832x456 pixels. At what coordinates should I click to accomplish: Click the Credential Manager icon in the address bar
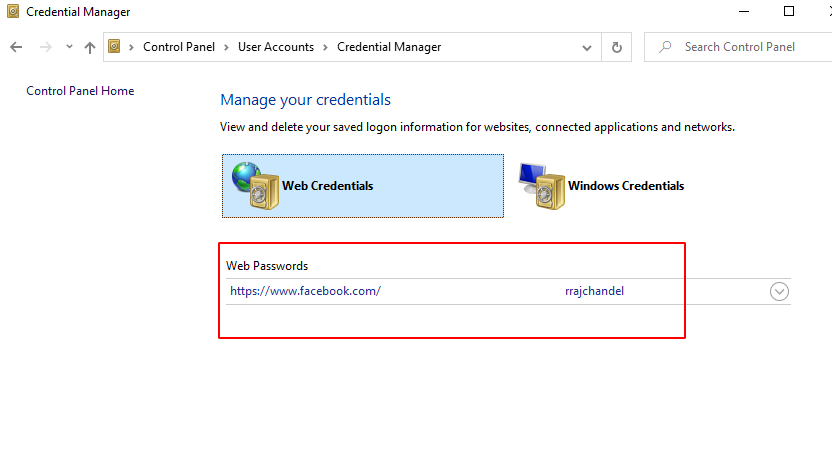click(114, 47)
